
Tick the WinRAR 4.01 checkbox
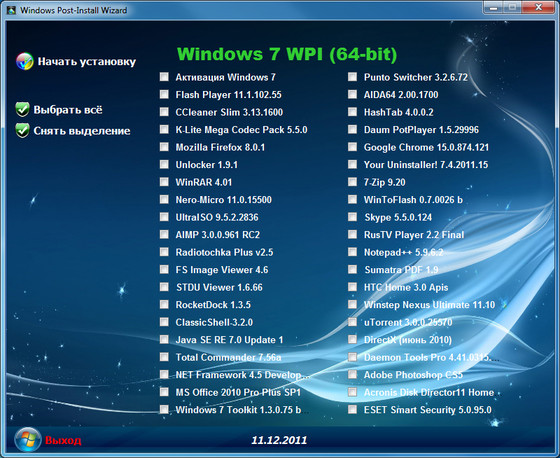164,182
